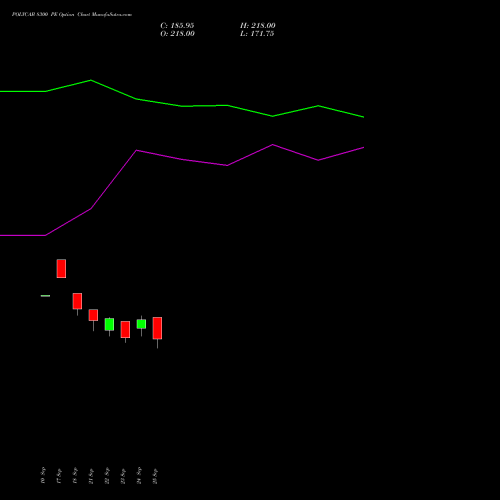The height and width of the screenshot is (500, 500).
Task: Click the '22 Sep' date label
Action: click(x=107, y=475)
